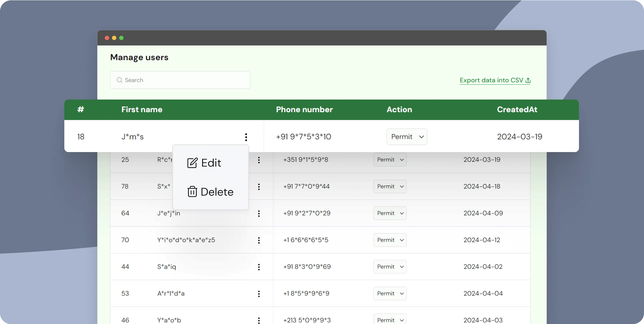
Task: Click the Phone number column header
Action: tap(304, 109)
